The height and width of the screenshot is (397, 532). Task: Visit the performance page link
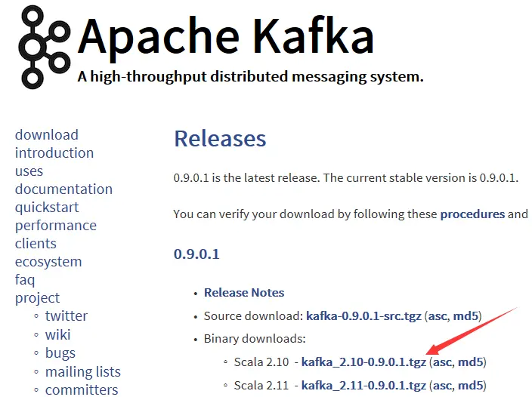click(x=56, y=226)
